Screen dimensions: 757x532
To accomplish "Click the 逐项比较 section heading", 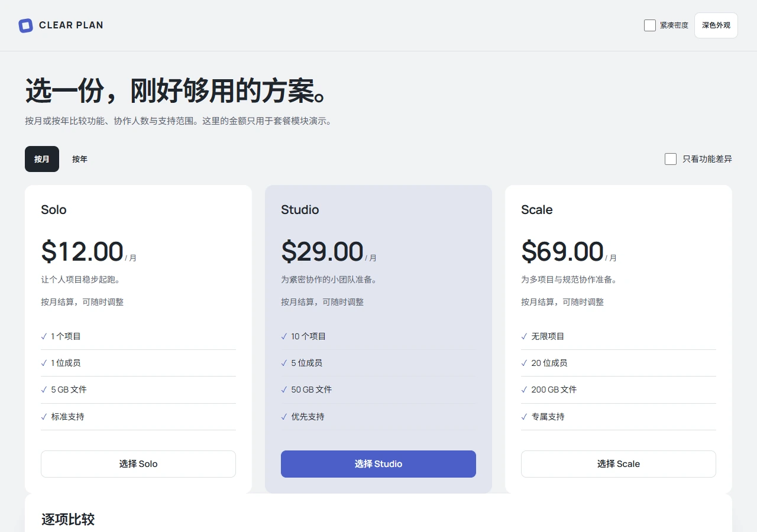I will click(68, 520).
